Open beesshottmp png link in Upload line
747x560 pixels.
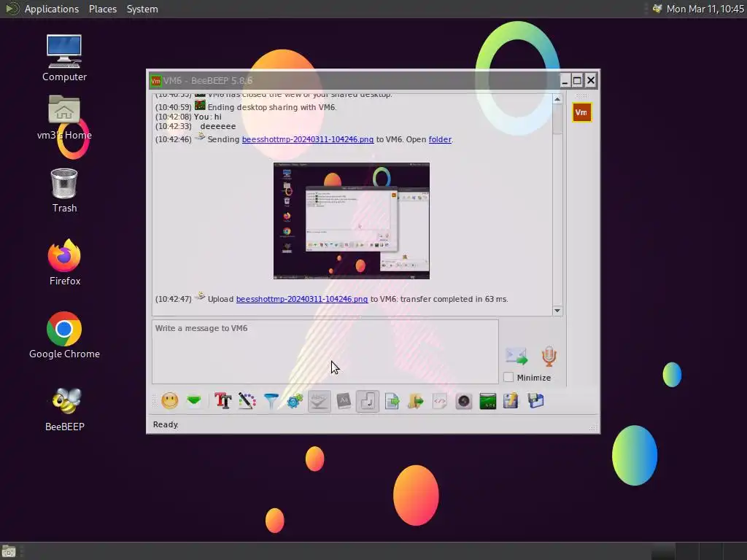pyautogui.click(x=302, y=299)
